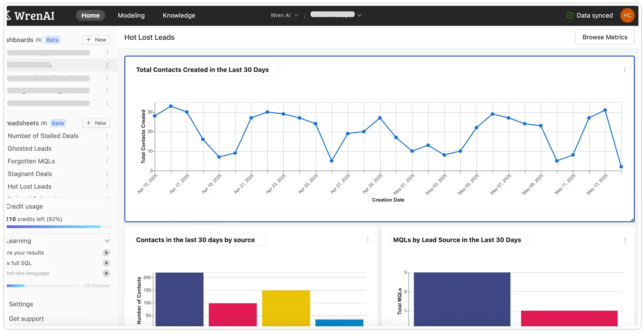Viewport: 644px width, 333px height.
Task: Collapse the Learning section
Action: [107, 241]
